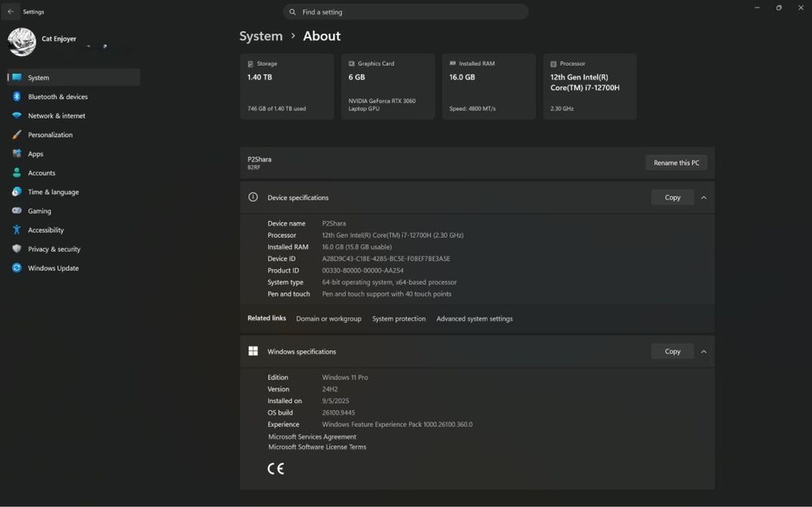Click the Time & language globe icon

click(x=17, y=192)
